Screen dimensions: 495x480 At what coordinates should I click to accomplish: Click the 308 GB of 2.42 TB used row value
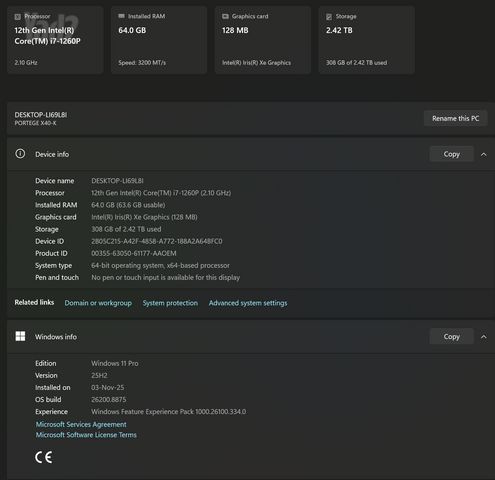click(126, 229)
